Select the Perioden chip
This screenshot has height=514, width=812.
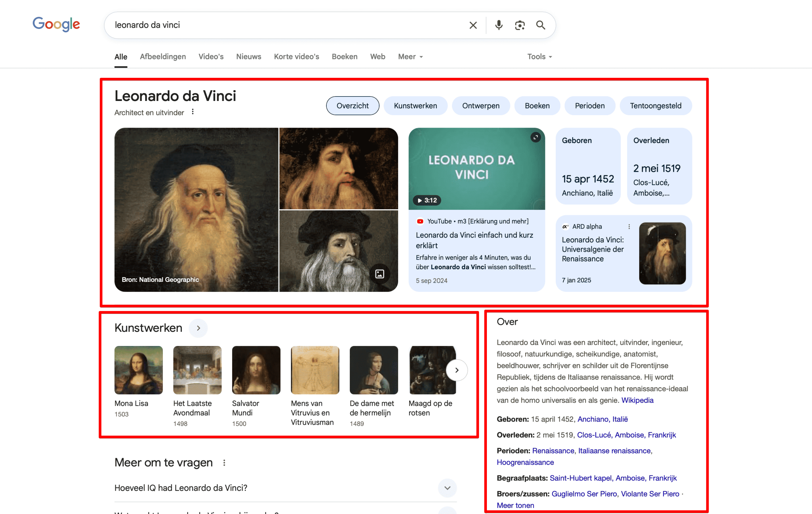point(589,106)
